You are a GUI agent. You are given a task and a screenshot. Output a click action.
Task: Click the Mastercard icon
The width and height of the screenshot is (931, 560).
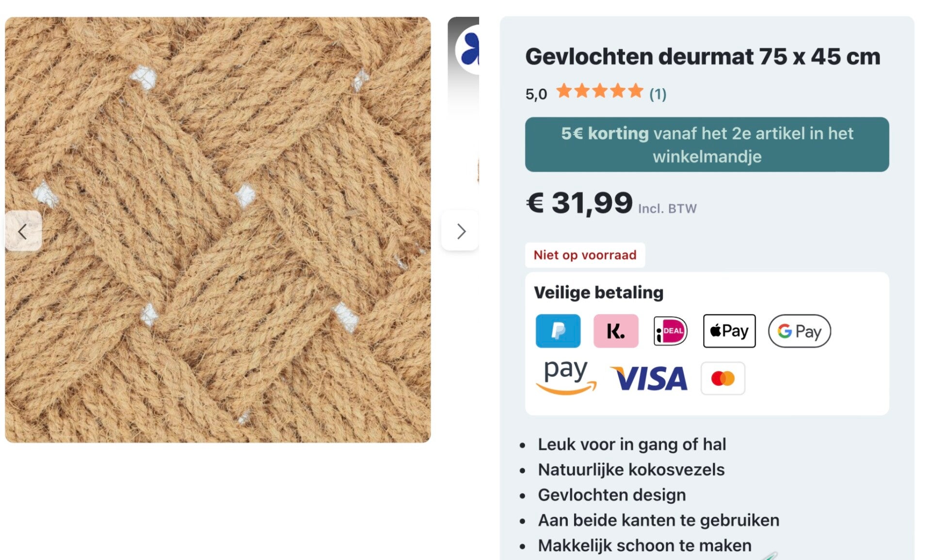tap(722, 378)
